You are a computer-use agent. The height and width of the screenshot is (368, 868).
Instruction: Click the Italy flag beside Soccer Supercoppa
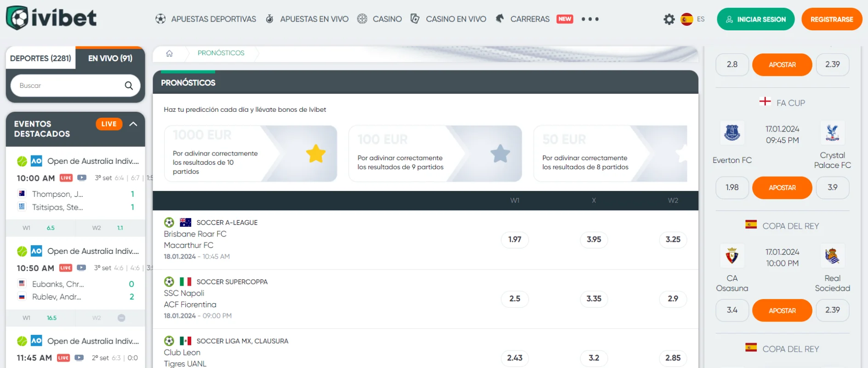click(x=185, y=282)
